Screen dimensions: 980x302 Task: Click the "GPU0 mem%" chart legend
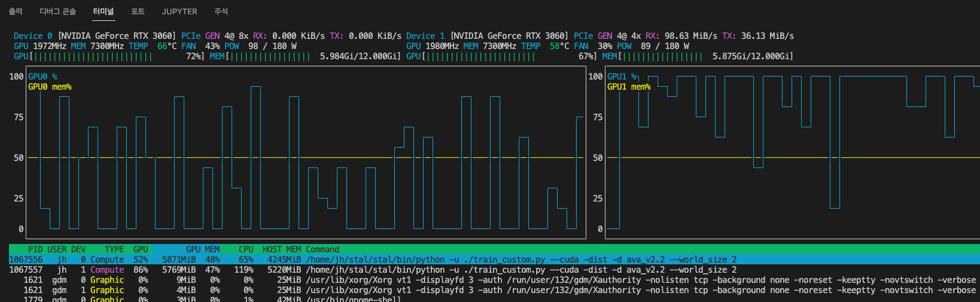click(x=50, y=87)
